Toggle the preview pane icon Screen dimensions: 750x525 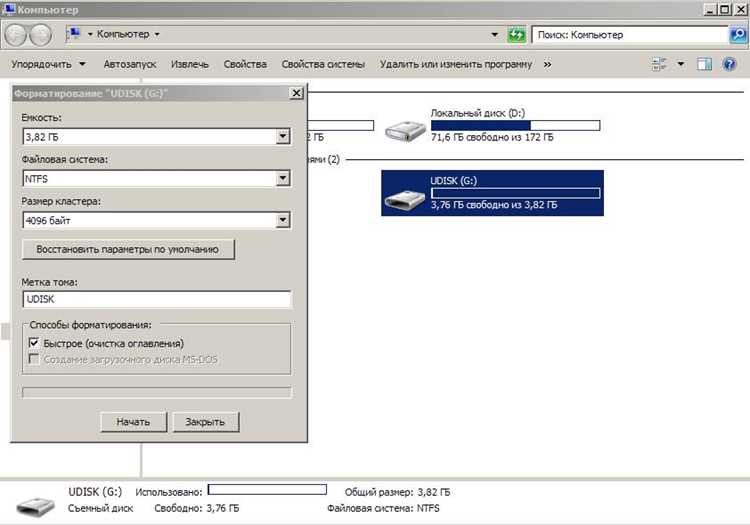click(x=704, y=64)
